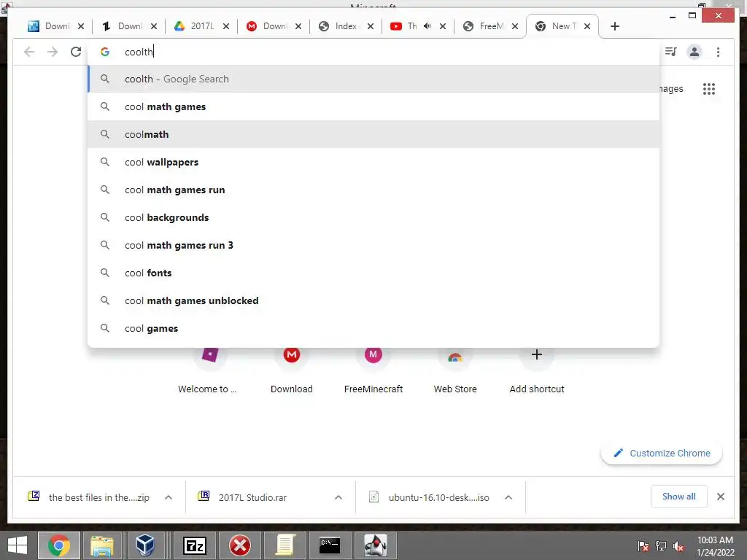Select 'cool math games run' suggestion
This screenshot has height=560, width=747.
pyautogui.click(x=373, y=190)
